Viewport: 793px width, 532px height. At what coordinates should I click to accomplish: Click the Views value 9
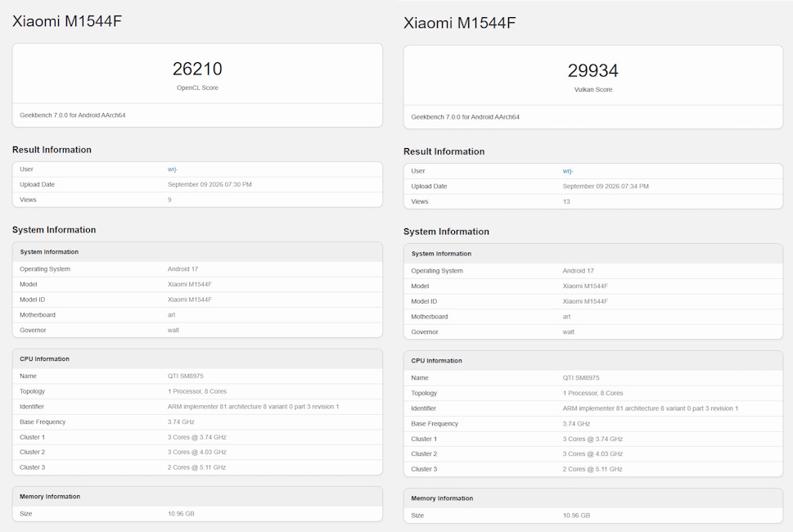169,200
